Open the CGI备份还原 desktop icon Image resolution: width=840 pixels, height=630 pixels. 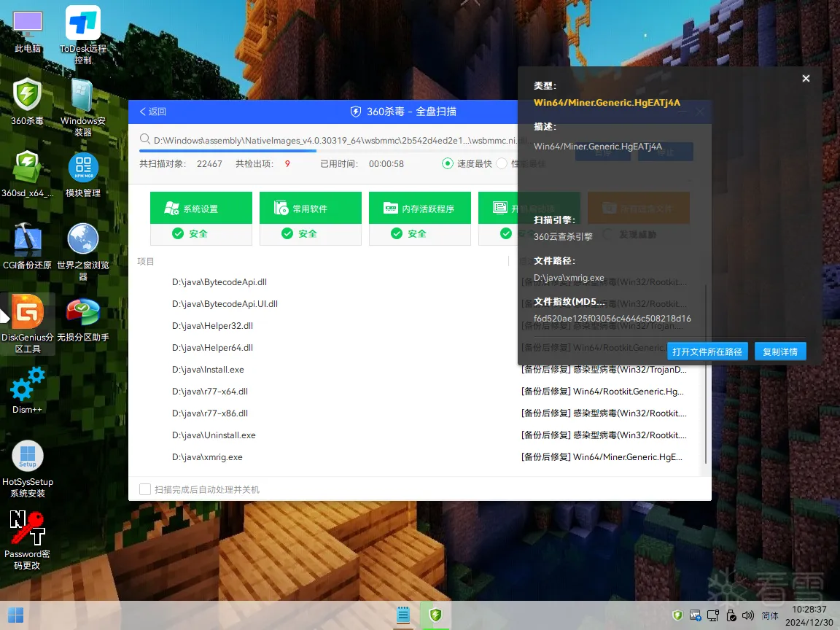pos(27,246)
